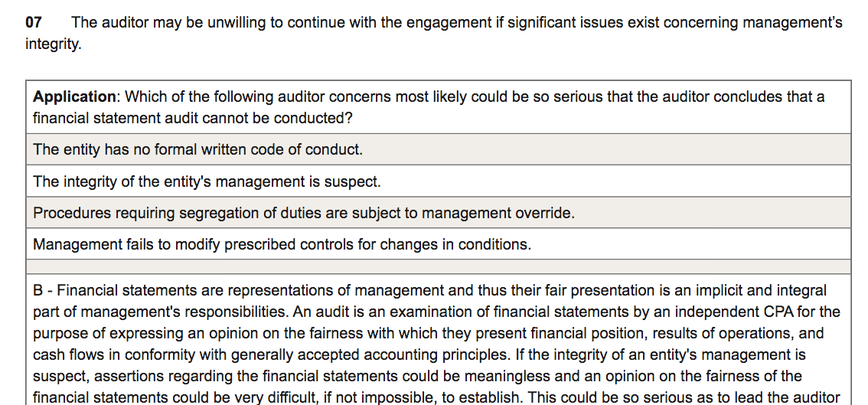Select answer "The entity has no formal written code of conduct"
Viewport: 868px width, 405px height.
tap(197, 150)
